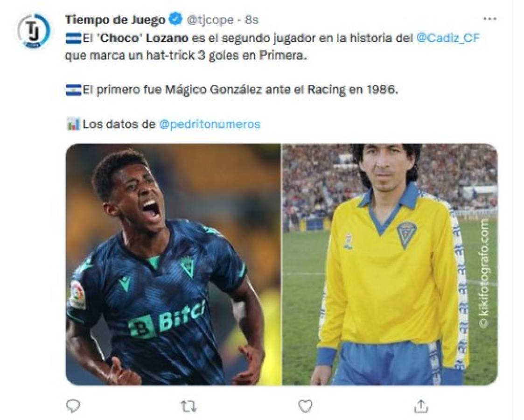The width and height of the screenshot is (524, 420).
Task: Open the share upload icon
Action: [x=421, y=406]
